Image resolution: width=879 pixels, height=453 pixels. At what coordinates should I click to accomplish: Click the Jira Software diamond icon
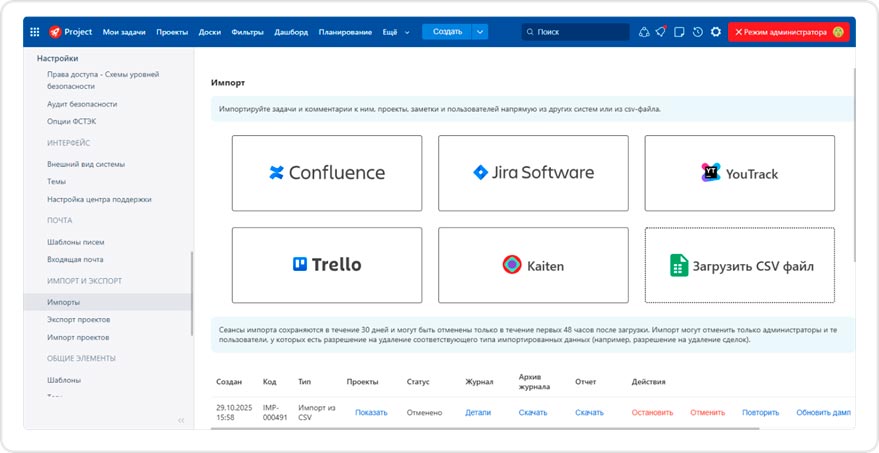480,172
